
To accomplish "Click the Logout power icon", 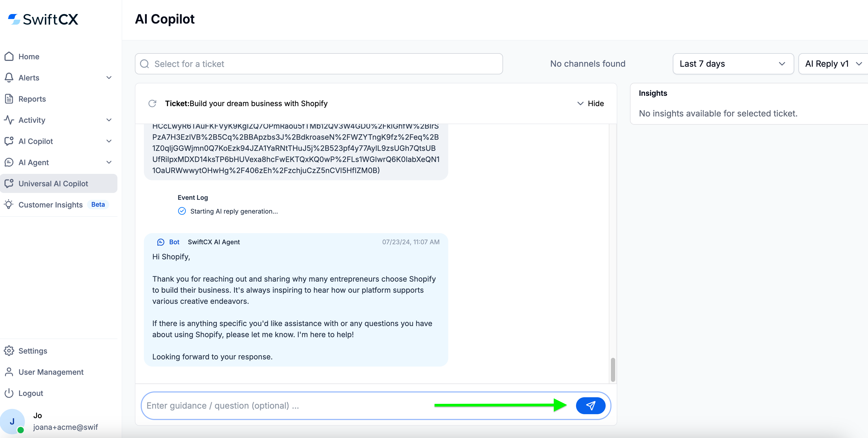I will coord(9,393).
